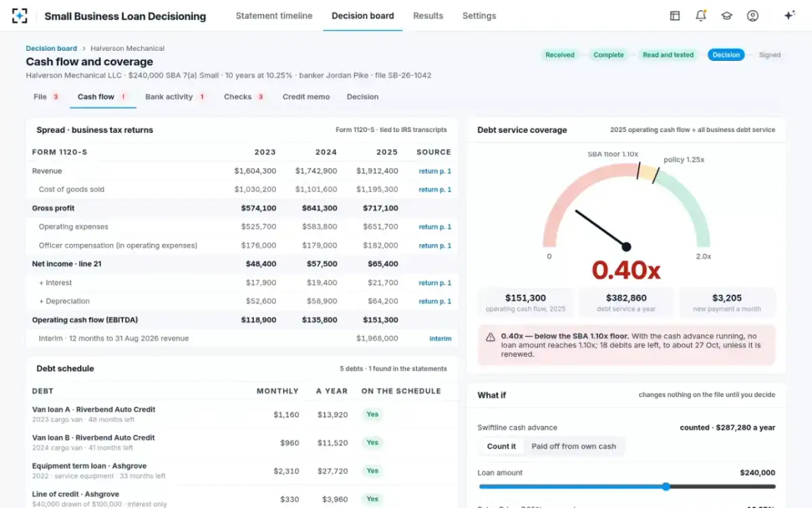Open the interim revenue source link

(x=441, y=339)
